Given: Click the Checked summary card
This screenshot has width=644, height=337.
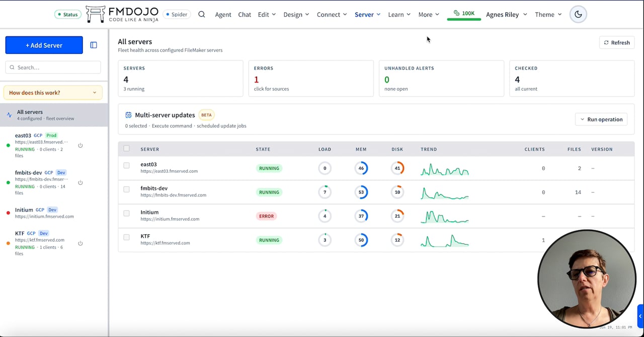Looking at the screenshot, I should point(572,78).
